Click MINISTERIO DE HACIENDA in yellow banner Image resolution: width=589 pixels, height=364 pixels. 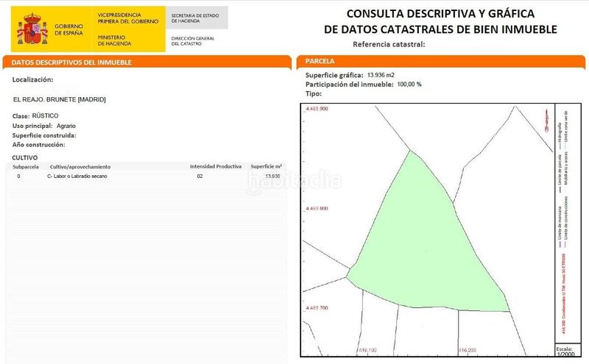115,40
